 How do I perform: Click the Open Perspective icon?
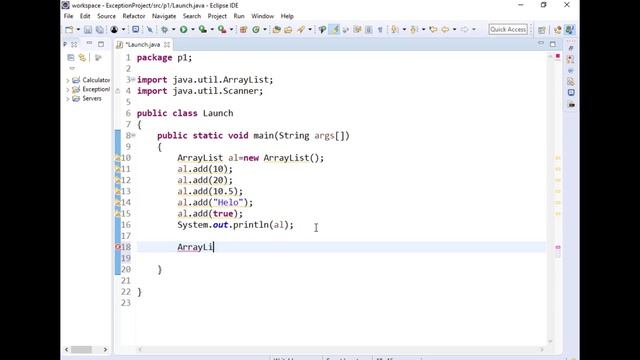542,29
